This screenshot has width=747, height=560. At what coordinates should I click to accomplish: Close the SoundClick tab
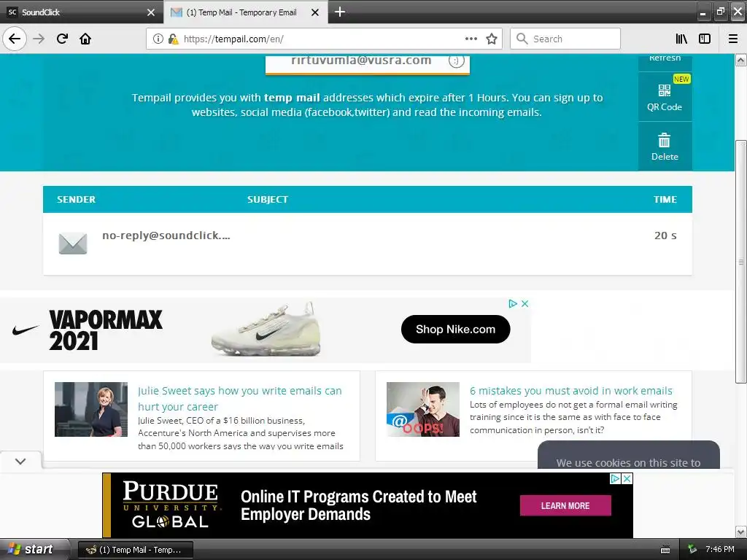151,12
